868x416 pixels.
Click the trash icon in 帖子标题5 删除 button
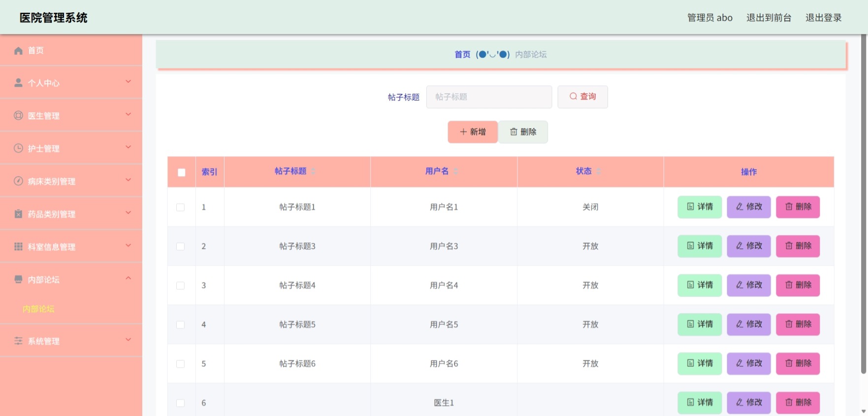(789, 324)
